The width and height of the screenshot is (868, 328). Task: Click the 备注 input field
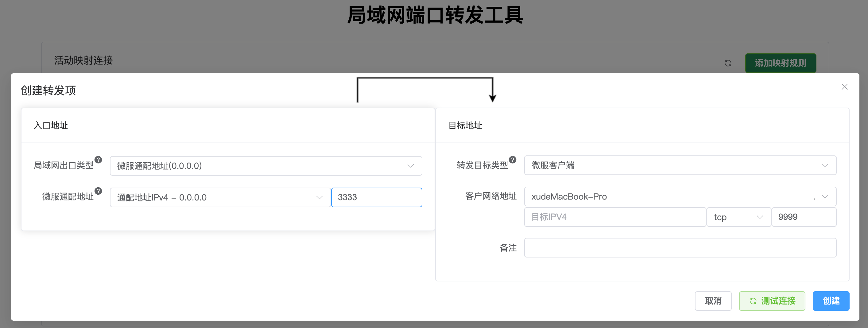coord(680,248)
